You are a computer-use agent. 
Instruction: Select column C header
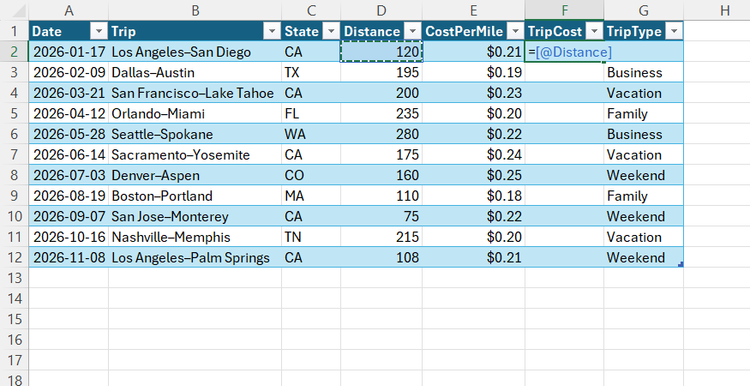pos(311,10)
